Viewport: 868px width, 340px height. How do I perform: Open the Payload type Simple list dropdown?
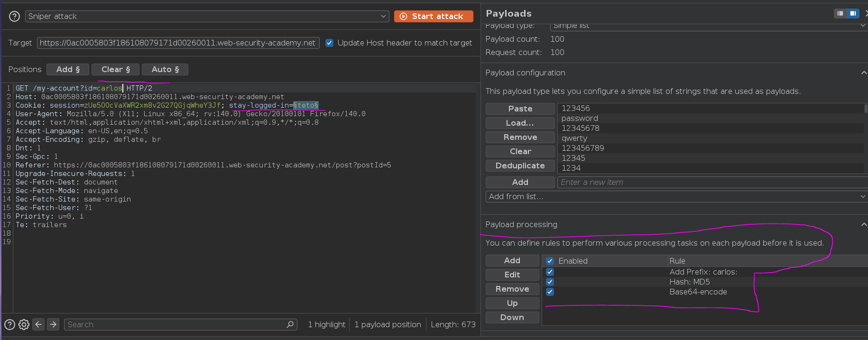pos(709,27)
